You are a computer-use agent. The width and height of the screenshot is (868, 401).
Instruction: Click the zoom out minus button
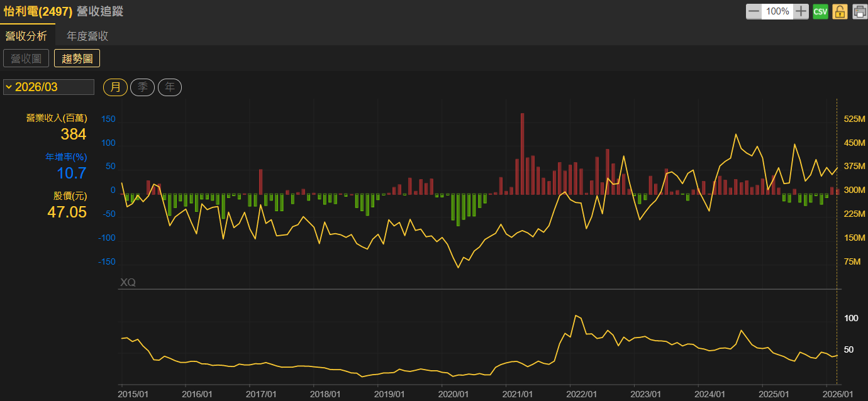754,11
